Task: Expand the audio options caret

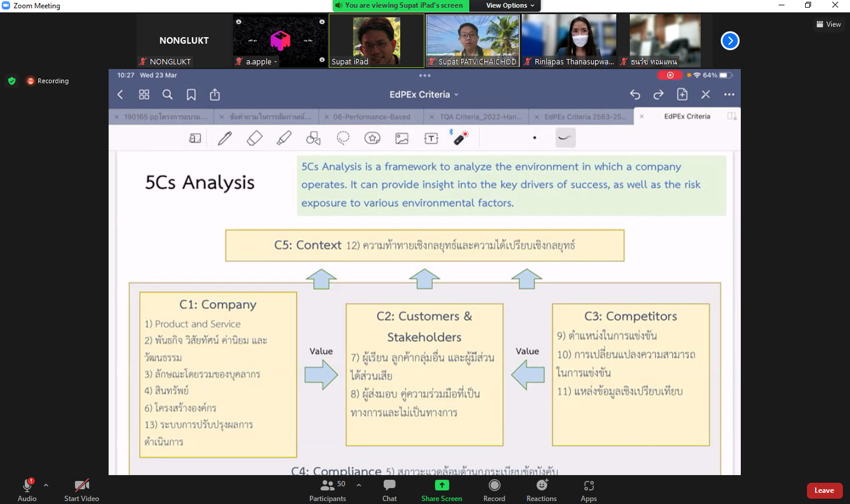Action: tap(46, 485)
